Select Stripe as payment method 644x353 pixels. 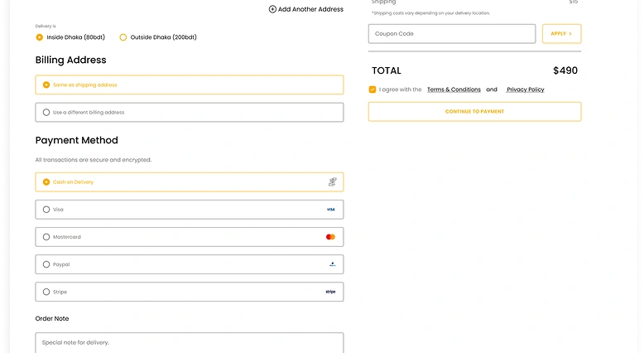coord(46,292)
